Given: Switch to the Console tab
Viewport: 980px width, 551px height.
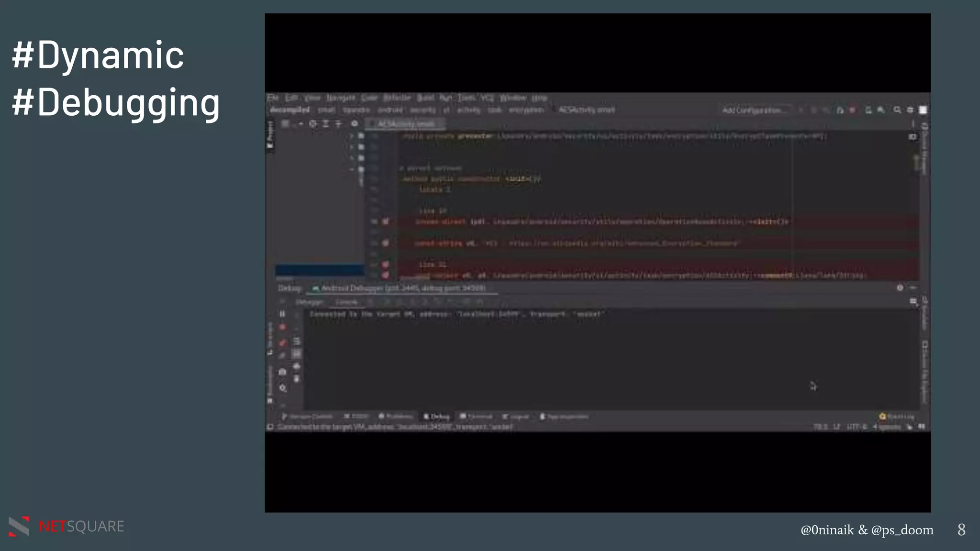Looking at the screenshot, I should click(x=346, y=302).
